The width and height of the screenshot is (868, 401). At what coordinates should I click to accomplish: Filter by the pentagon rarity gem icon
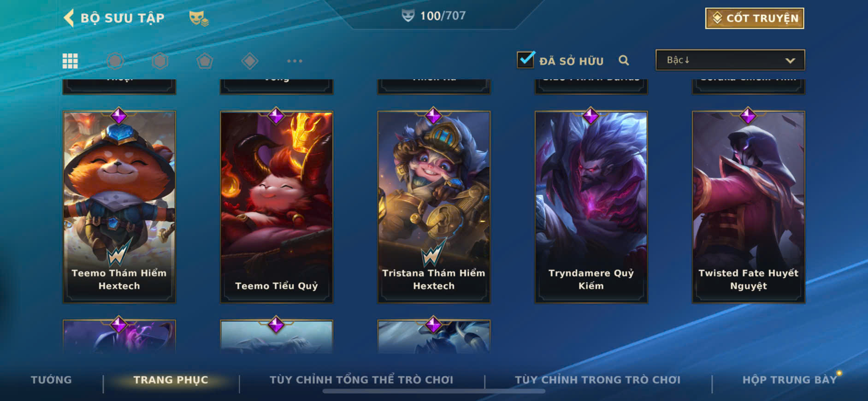point(205,61)
